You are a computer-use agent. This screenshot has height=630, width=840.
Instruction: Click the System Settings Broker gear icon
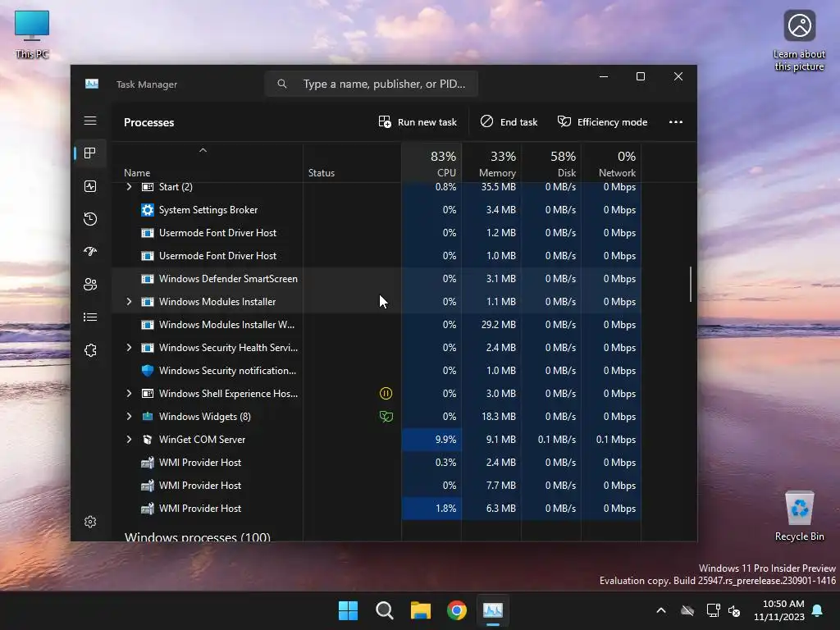click(148, 210)
